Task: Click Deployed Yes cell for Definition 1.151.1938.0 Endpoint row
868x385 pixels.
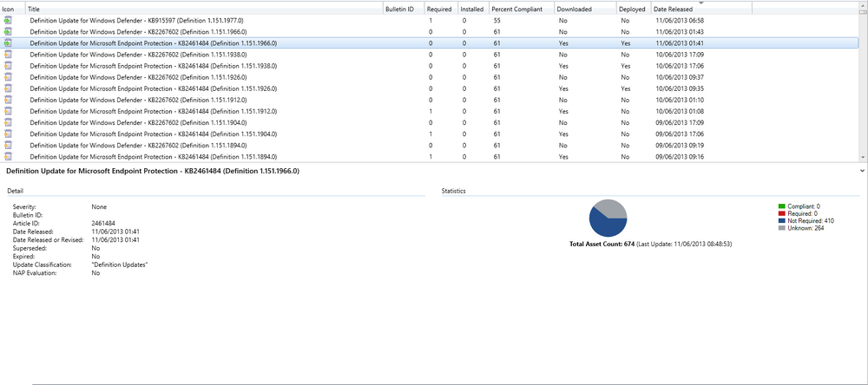Action: (626, 66)
